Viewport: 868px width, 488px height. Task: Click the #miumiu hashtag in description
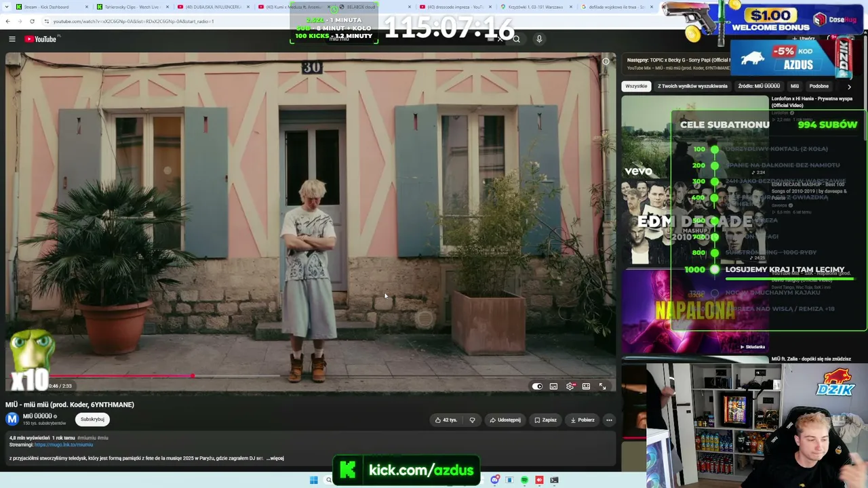(86, 438)
